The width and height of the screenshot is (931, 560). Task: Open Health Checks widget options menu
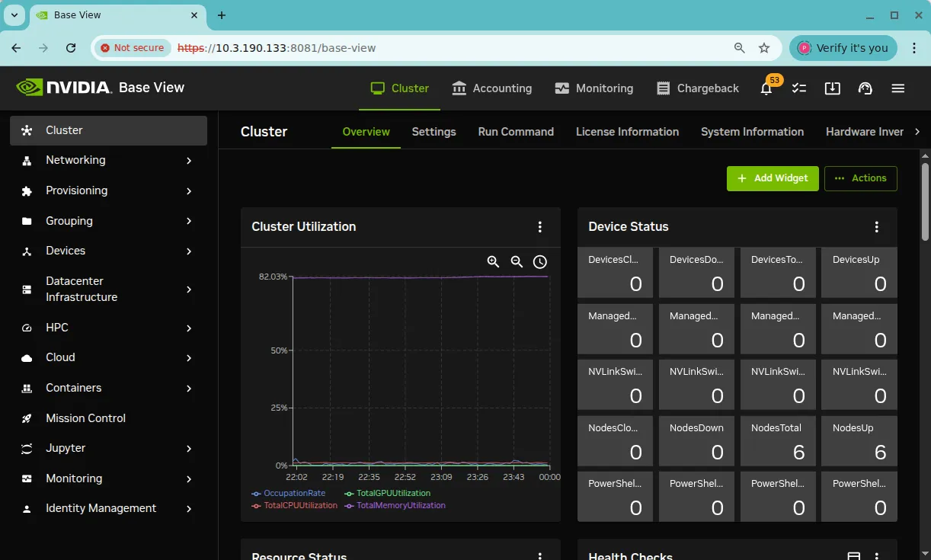coord(877,556)
